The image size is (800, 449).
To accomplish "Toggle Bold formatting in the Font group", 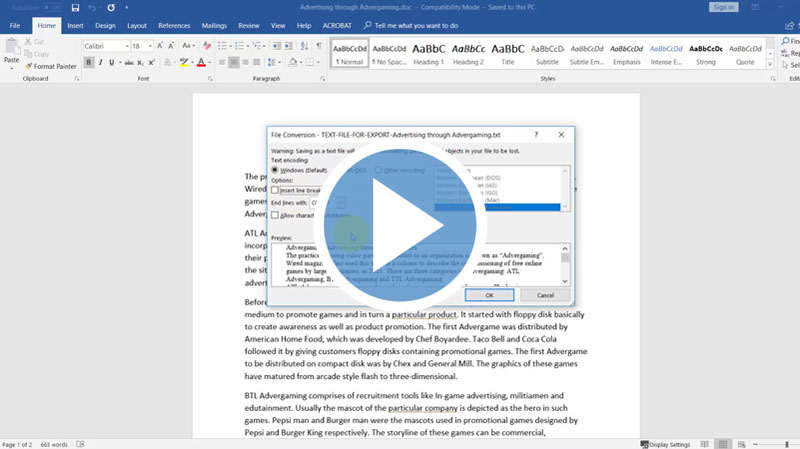I will [89, 62].
